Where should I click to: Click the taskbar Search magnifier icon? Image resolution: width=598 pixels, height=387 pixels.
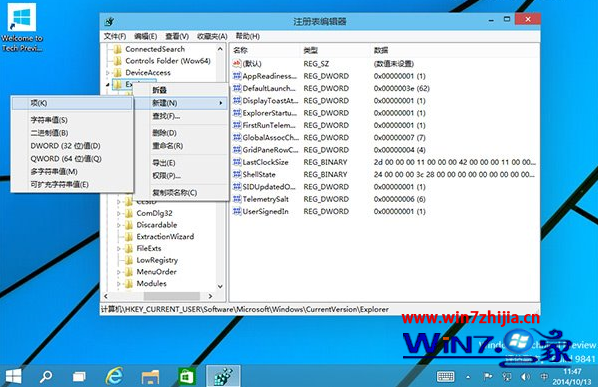46,376
